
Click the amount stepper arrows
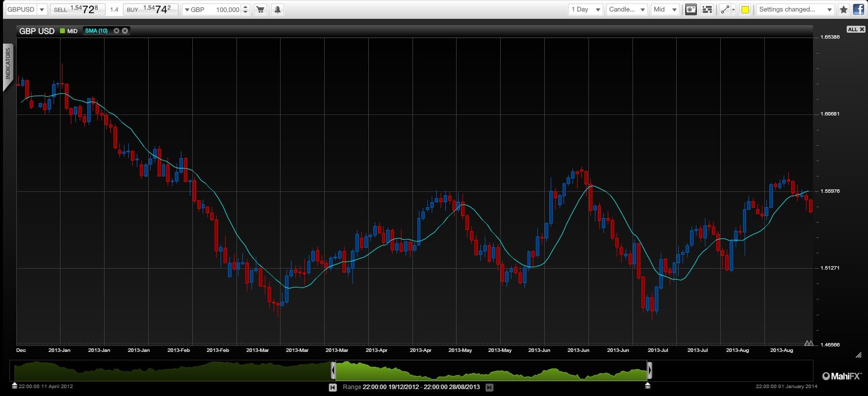click(x=245, y=9)
